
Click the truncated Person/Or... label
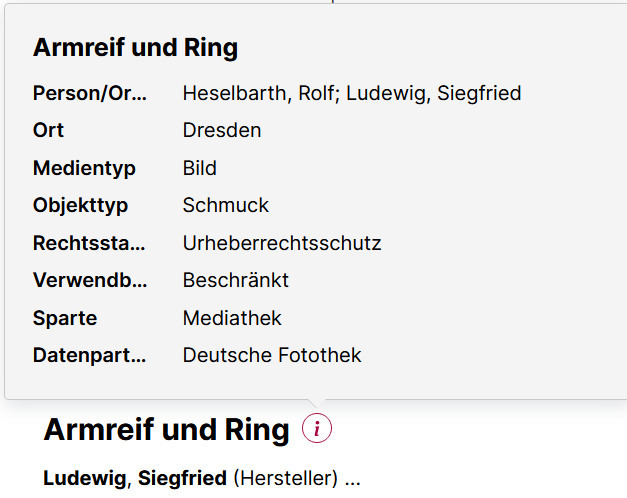point(89,94)
